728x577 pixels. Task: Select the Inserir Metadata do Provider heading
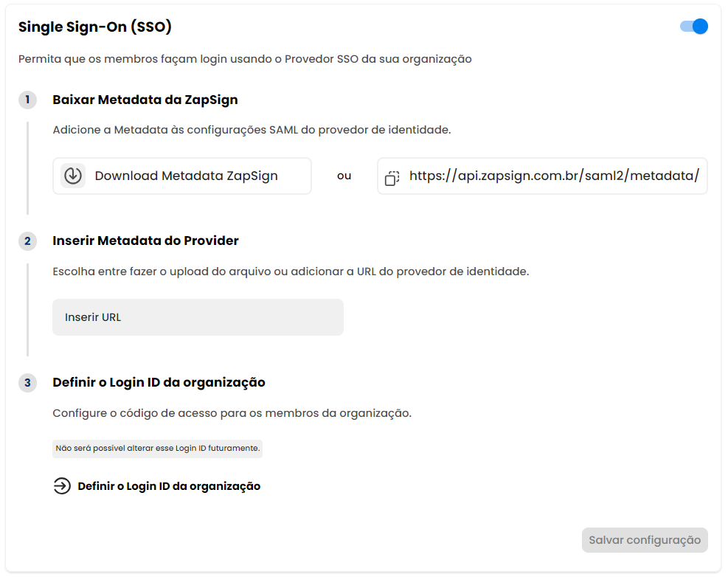[145, 241]
